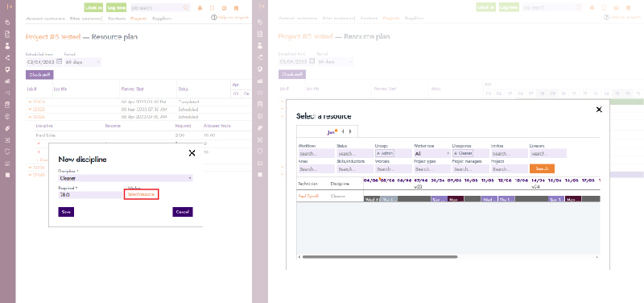Image resolution: width=644 pixels, height=303 pixels.
Task: Focus Projects filter search field
Action: point(509,169)
